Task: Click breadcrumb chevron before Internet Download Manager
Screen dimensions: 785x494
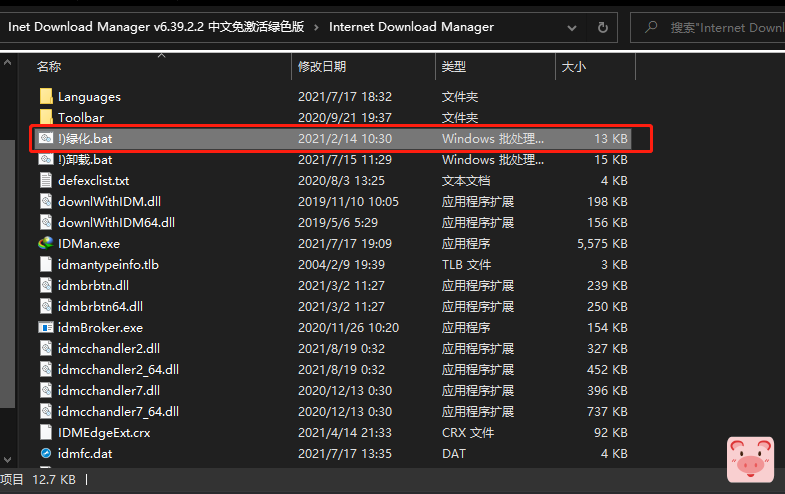Action: click(x=316, y=28)
